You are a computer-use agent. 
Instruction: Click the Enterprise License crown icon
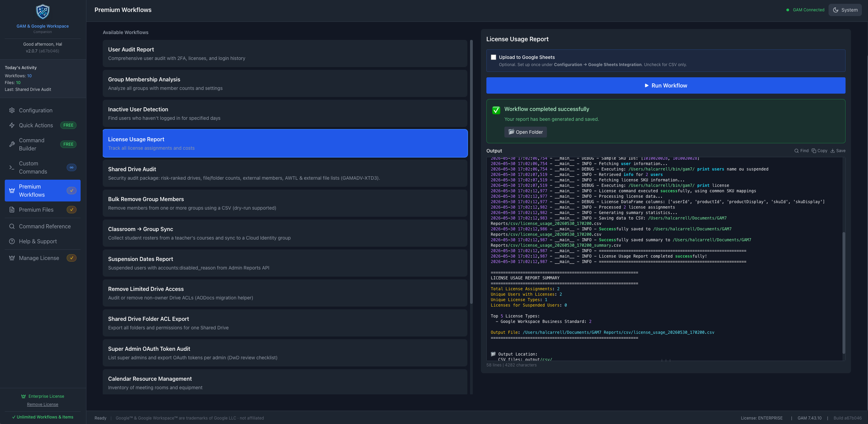tap(24, 396)
